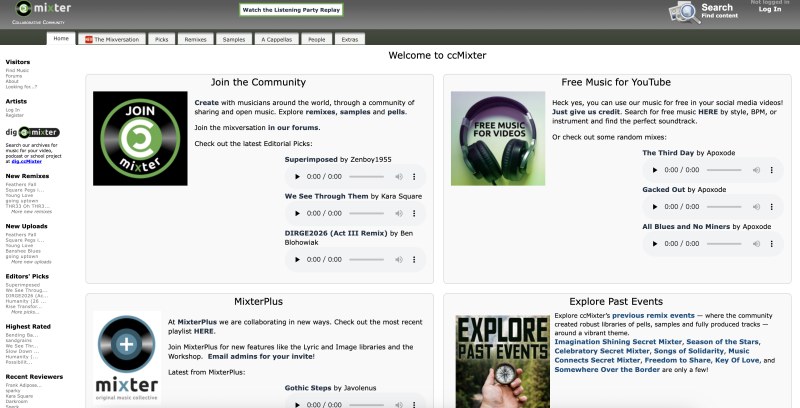Mute The Third Day audio player
800x408 pixels.
point(757,170)
